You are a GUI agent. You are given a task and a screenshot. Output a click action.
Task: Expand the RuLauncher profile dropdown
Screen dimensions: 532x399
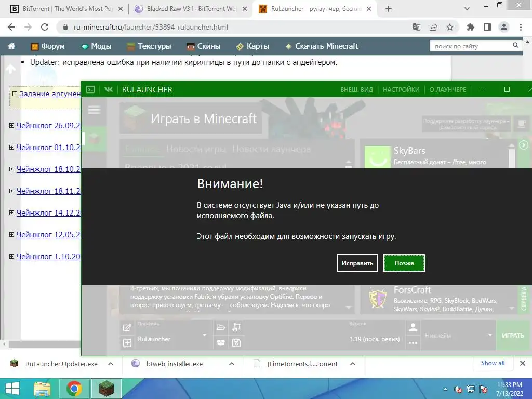204,335
